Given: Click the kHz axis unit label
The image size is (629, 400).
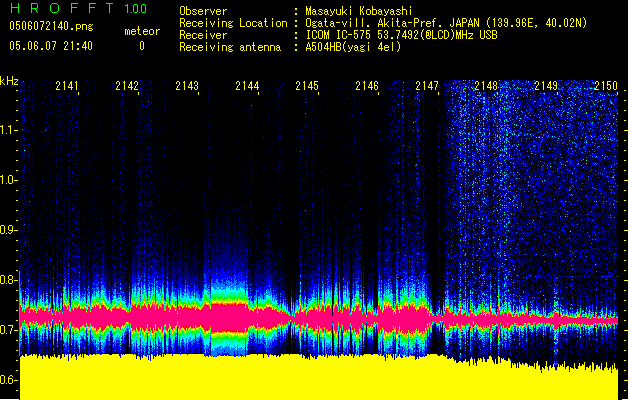Looking at the screenshot, I should coord(10,81).
